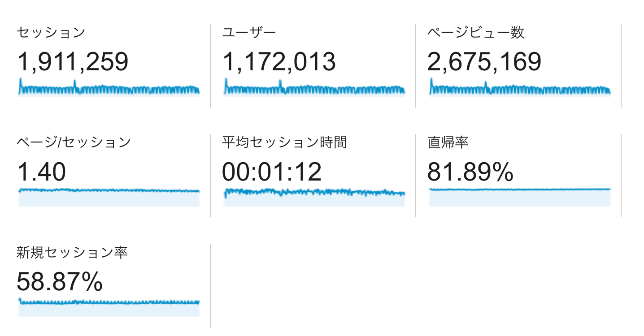Select the 直帰率 metric label
Image resolution: width=644 pixels, height=336 pixels.
(448, 142)
